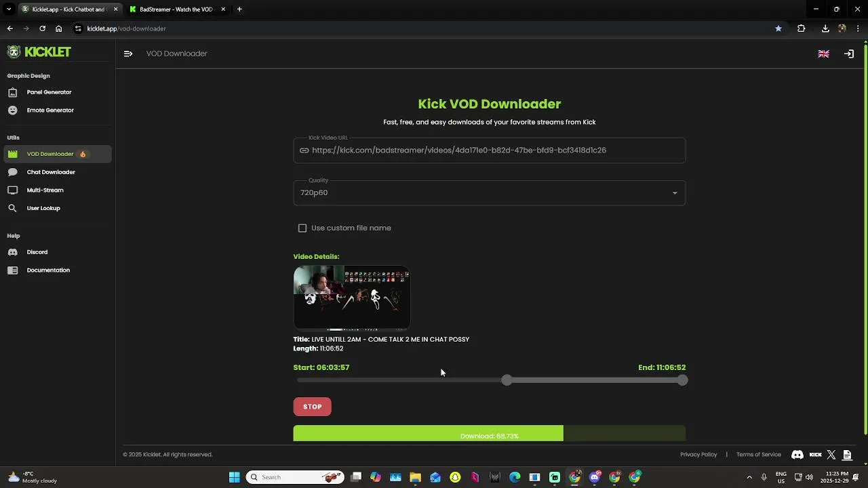Bookmark this page with the star icon
The image size is (868, 488).
pyautogui.click(x=778, y=28)
